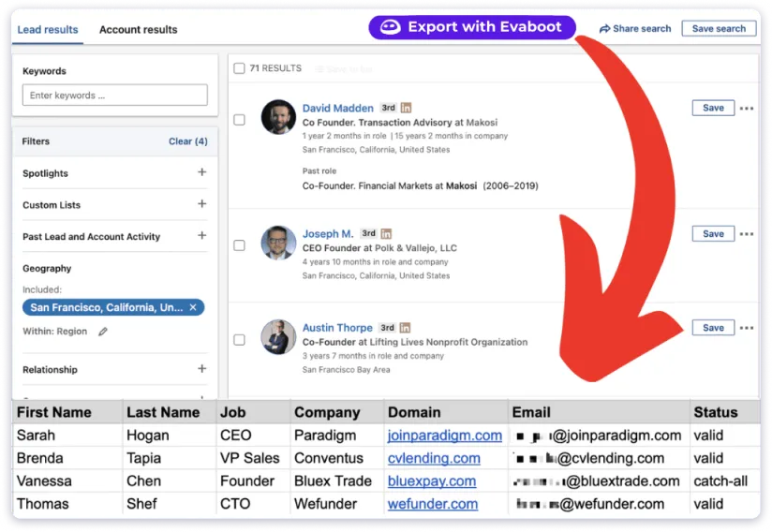Click LinkedIn icon next to Joseph M.
772x532 pixels.
tap(387, 234)
